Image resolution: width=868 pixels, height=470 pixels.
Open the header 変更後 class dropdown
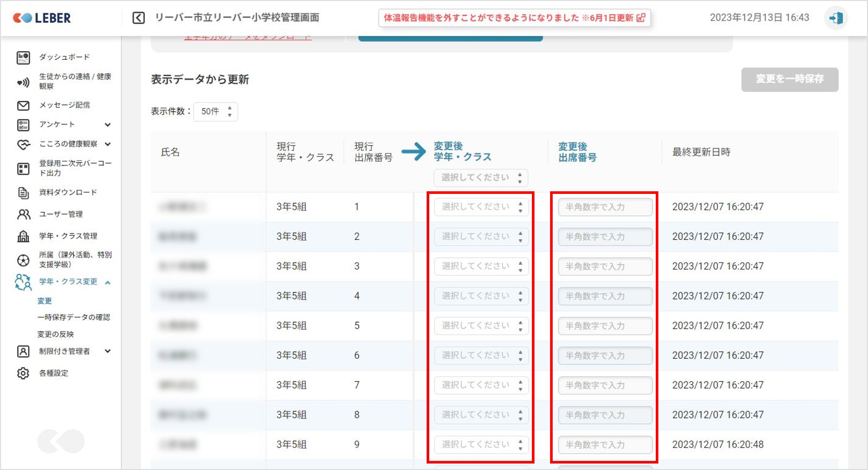coord(481,177)
